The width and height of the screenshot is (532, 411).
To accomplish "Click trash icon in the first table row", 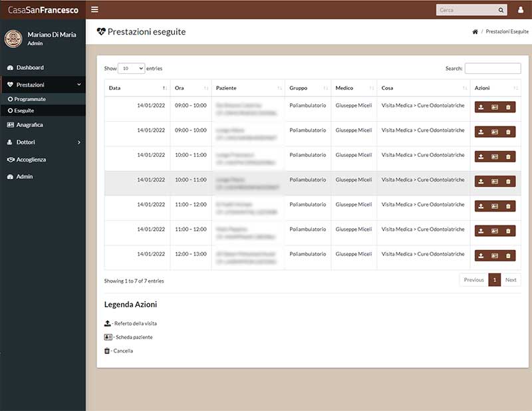I will pyautogui.click(x=508, y=107).
